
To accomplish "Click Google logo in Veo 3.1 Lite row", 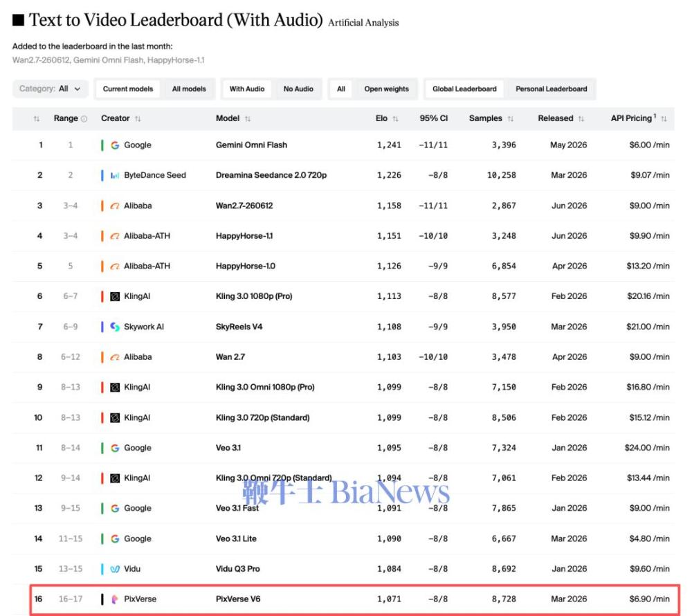I will (x=115, y=538).
